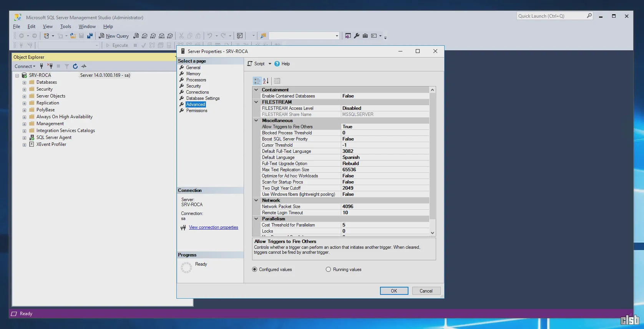Collapse the Miscellaneous category
The image size is (644, 329).
pos(256,121)
